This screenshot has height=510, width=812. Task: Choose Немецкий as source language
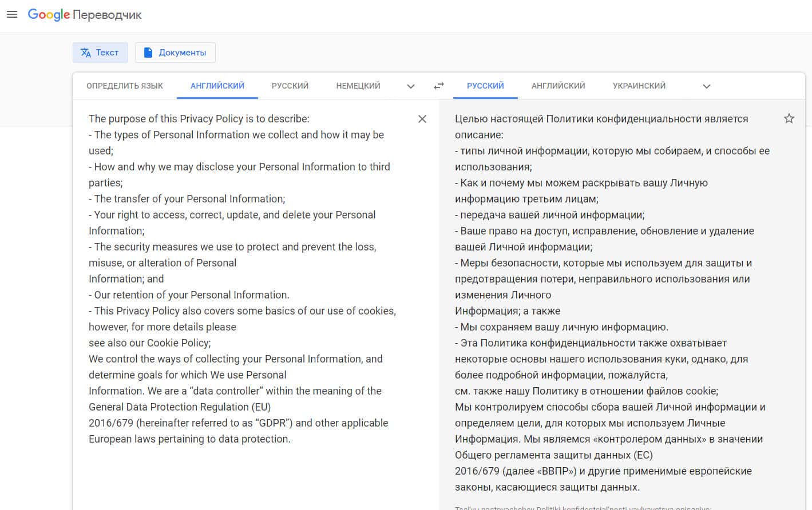(358, 86)
